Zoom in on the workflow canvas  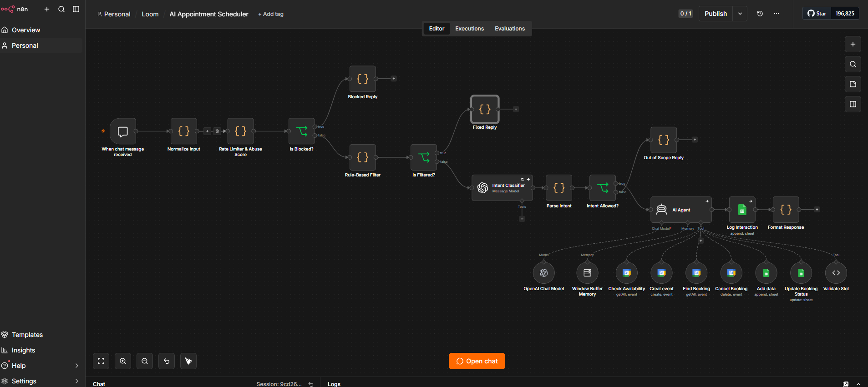pyautogui.click(x=123, y=361)
